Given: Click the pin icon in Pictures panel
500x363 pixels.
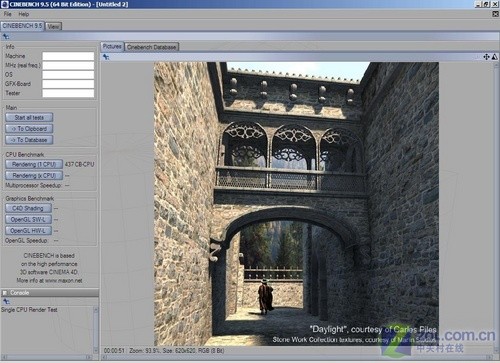Looking at the screenshot, I should pos(106,57).
